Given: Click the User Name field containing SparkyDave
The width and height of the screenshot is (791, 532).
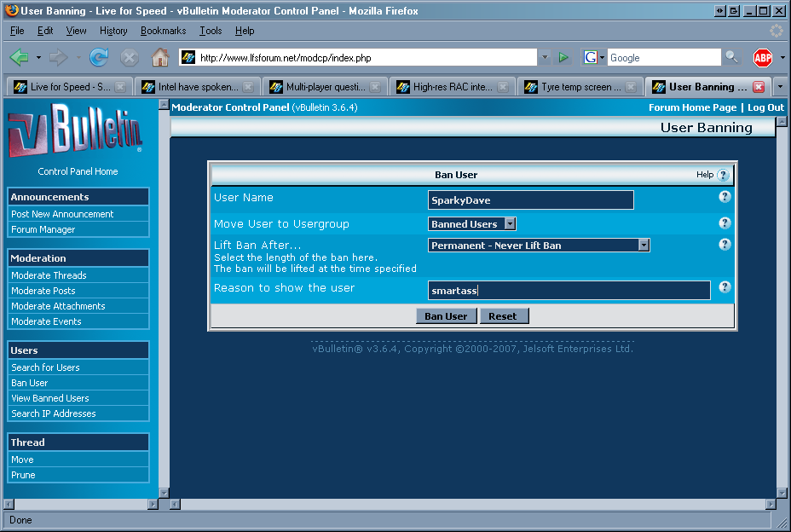Looking at the screenshot, I should (x=531, y=199).
